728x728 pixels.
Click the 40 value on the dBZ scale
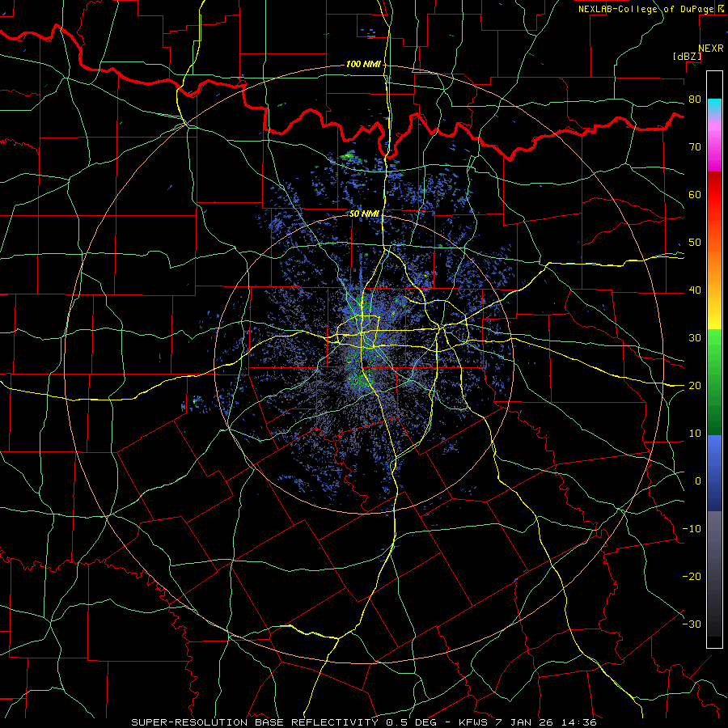[x=695, y=290]
